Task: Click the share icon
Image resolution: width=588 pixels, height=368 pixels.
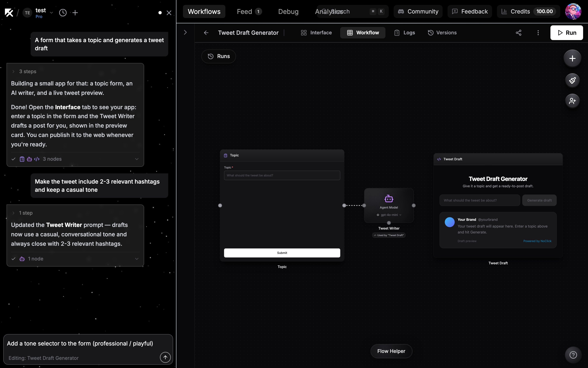Action: 519,33
